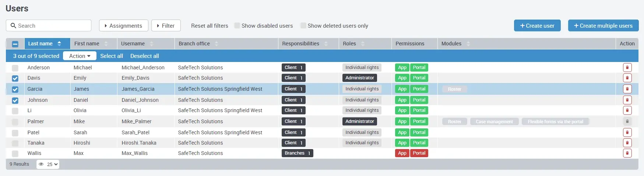Click sort icon in Roles header

(x=363, y=44)
